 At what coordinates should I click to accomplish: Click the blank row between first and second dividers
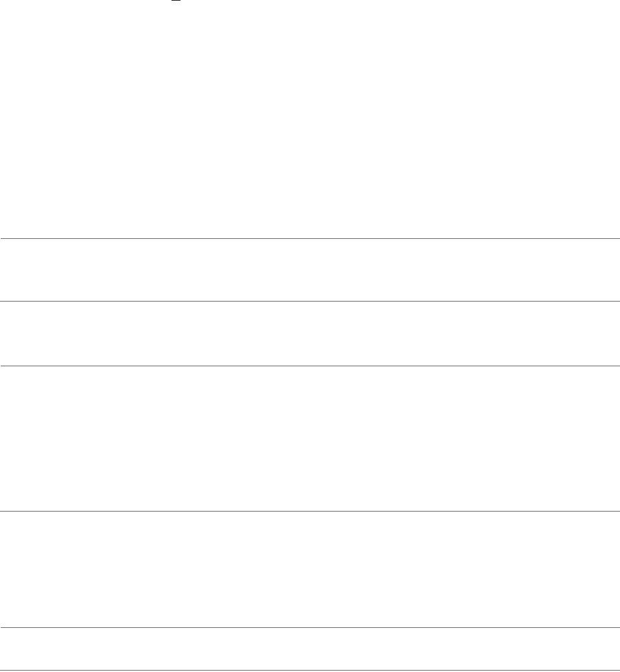310,270
